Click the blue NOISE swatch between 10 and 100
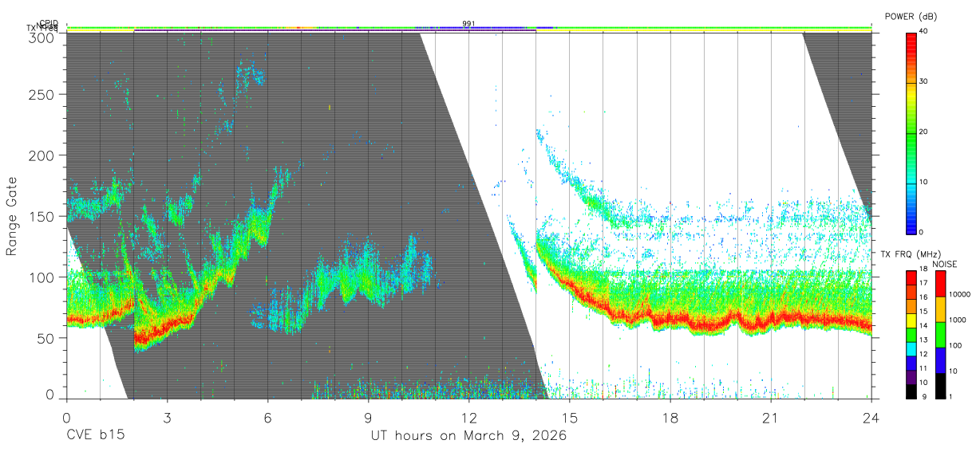This screenshot has height=452, width=980. tap(940, 360)
